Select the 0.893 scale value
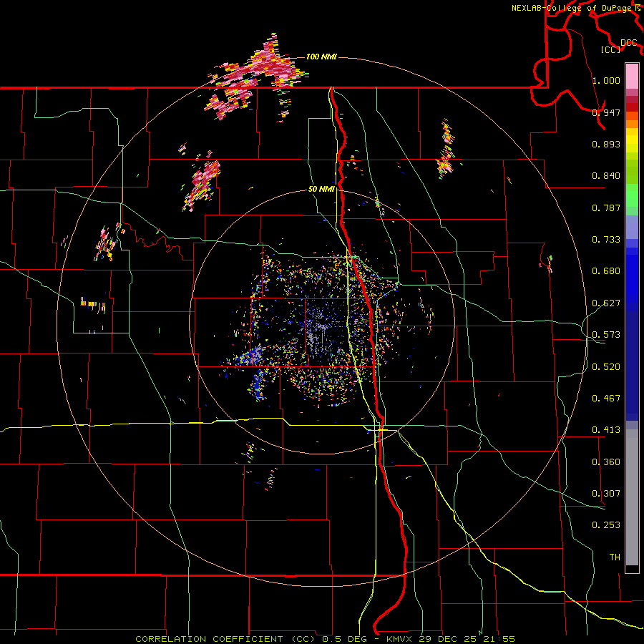Viewport: 644px width, 644px height. 606,144
